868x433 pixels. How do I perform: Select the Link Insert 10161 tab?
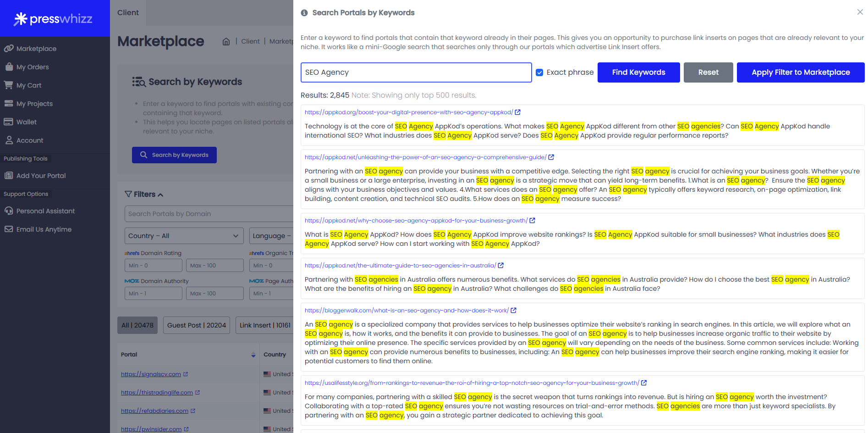pos(265,325)
